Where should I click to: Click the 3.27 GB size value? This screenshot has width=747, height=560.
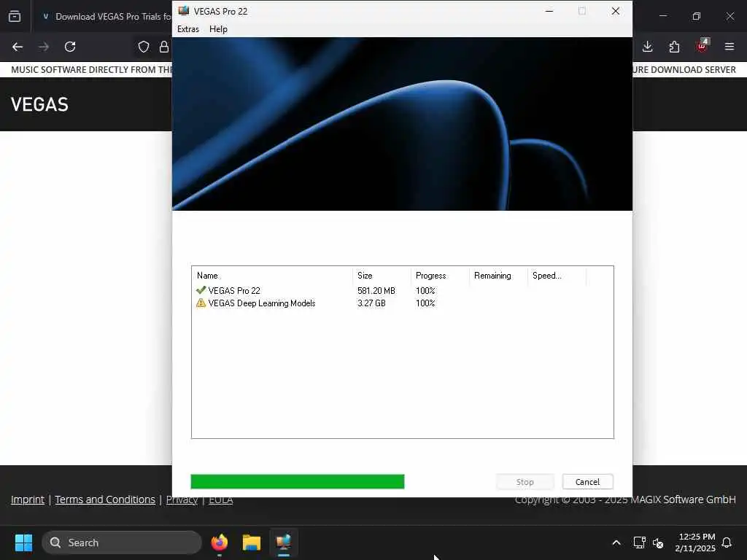click(371, 303)
